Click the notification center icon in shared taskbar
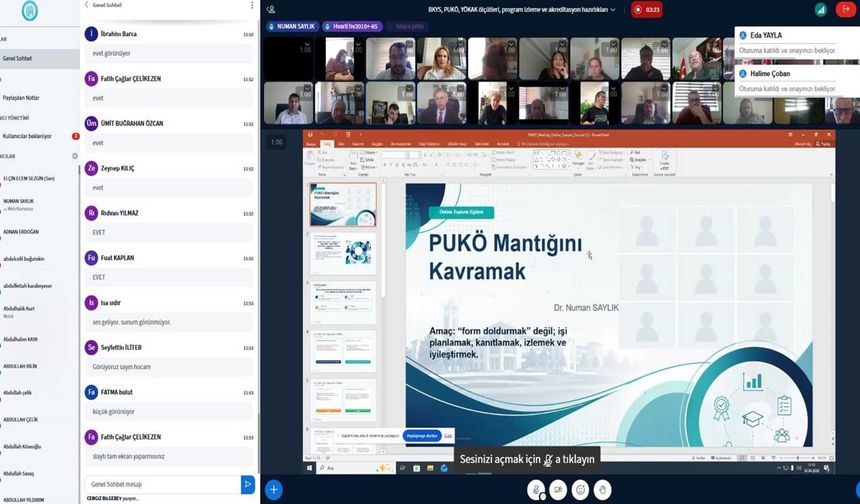860x504 pixels. 827,468
